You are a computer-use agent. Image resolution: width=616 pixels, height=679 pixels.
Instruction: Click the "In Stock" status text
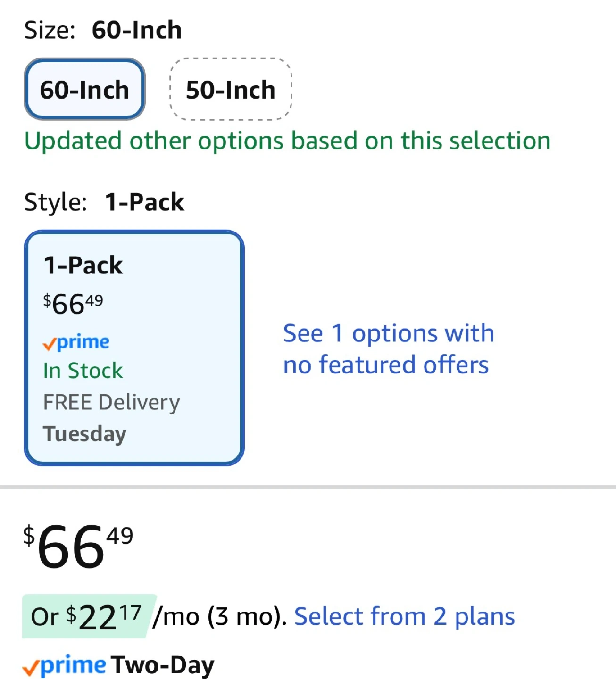click(x=83, y=371)
